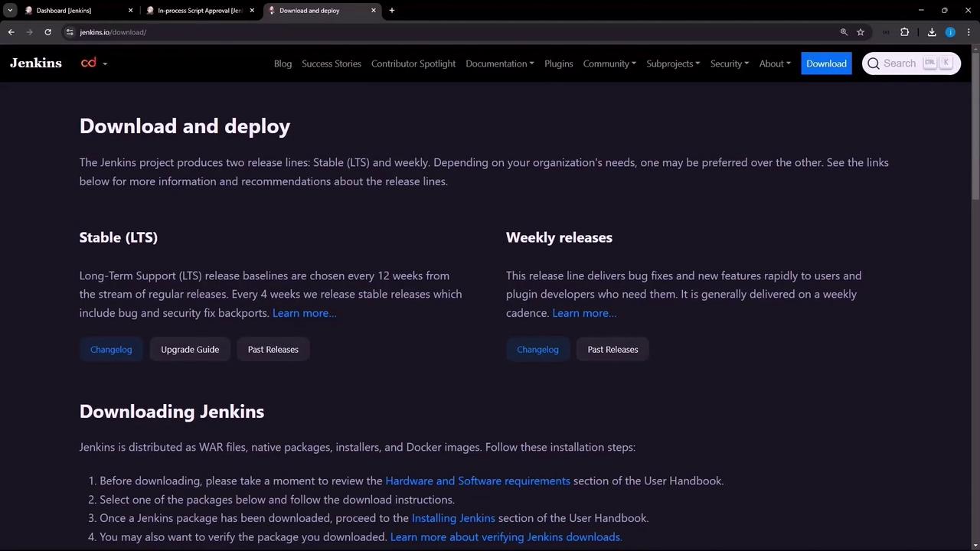Open Weekly releases Past Releases button
Viewport: 980px width, 551px height.
tap(612, 350)
